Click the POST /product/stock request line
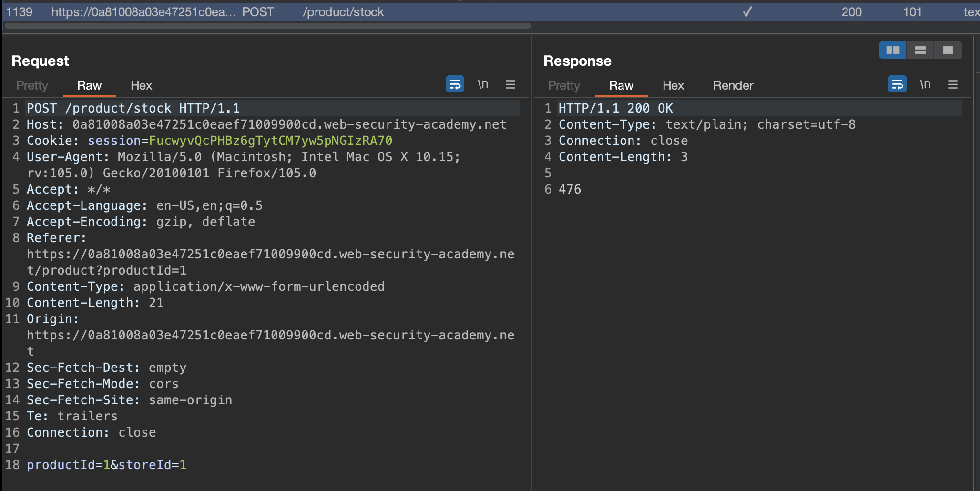Screen dimensions: 980x491 point(133,108)
